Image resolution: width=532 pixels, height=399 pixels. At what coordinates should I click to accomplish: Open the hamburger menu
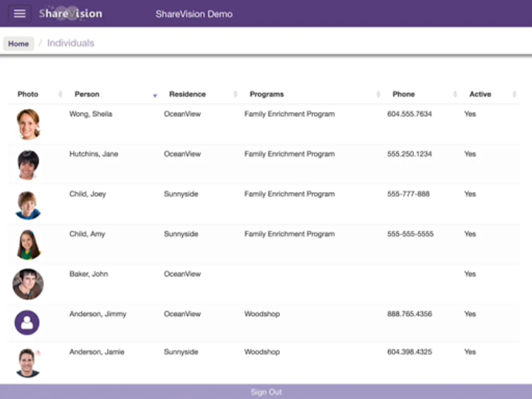[20, 13]
